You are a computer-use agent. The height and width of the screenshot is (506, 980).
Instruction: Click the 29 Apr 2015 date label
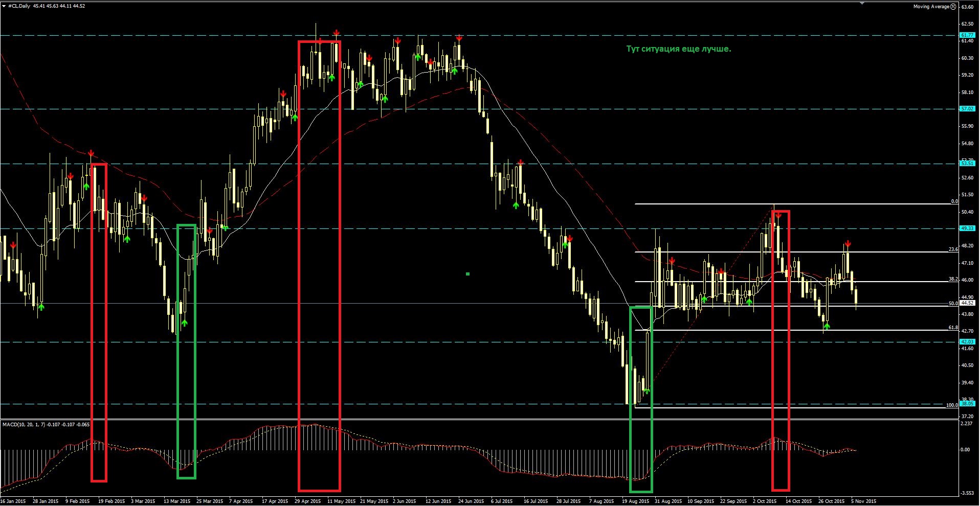[x=307, y=501]
